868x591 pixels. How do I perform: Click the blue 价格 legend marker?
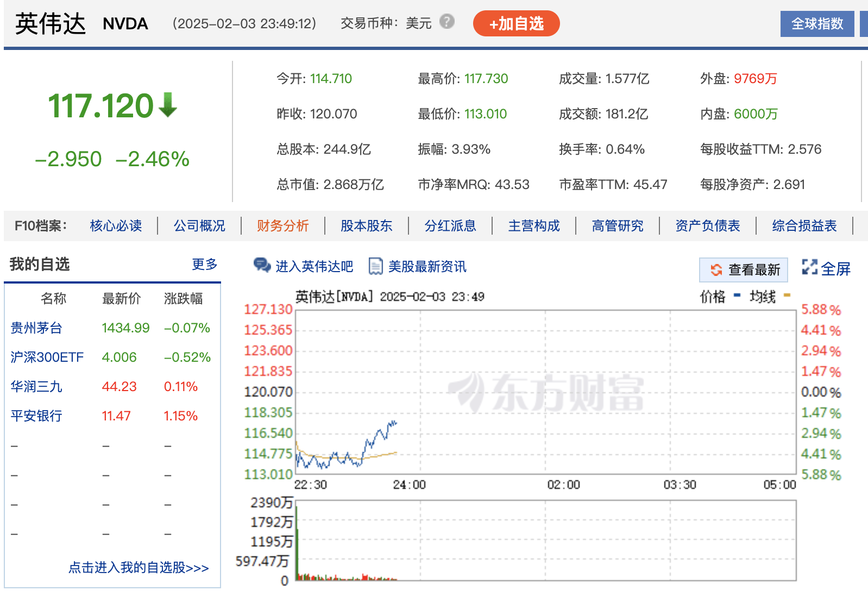tap(737, 295)
